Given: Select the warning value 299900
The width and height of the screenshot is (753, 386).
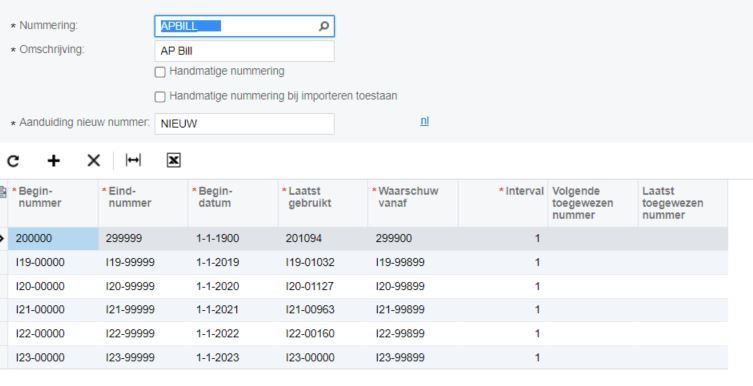Looking at the screenshot, I should click(x=413, y=239).
